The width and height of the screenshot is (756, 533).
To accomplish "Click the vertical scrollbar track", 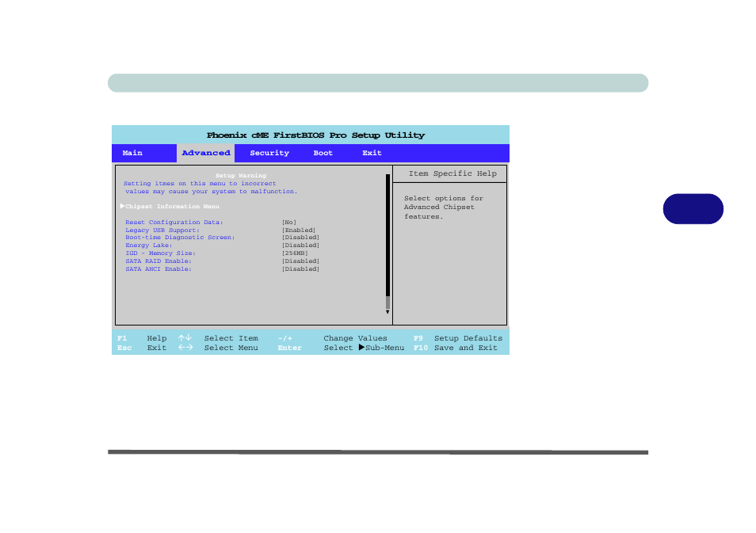I will 388,241.
